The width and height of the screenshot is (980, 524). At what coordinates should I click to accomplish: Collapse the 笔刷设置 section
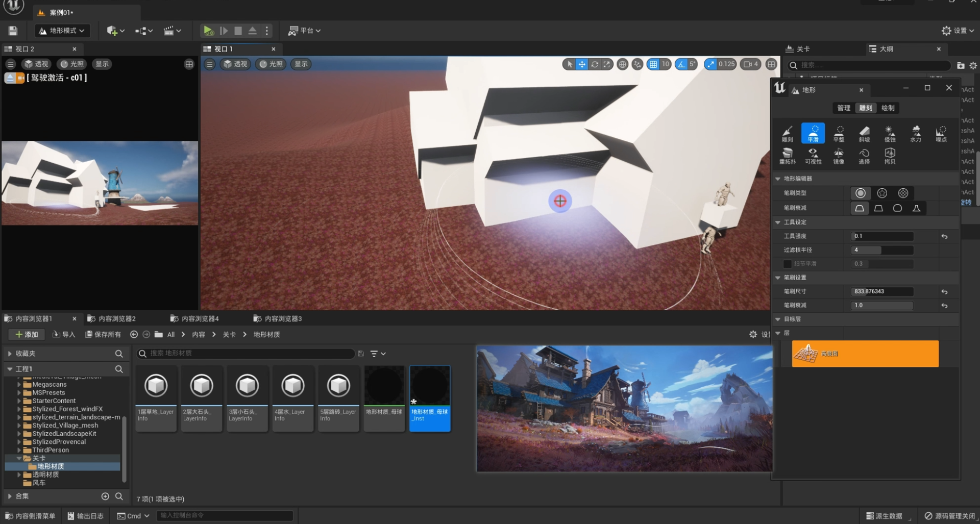778,278
